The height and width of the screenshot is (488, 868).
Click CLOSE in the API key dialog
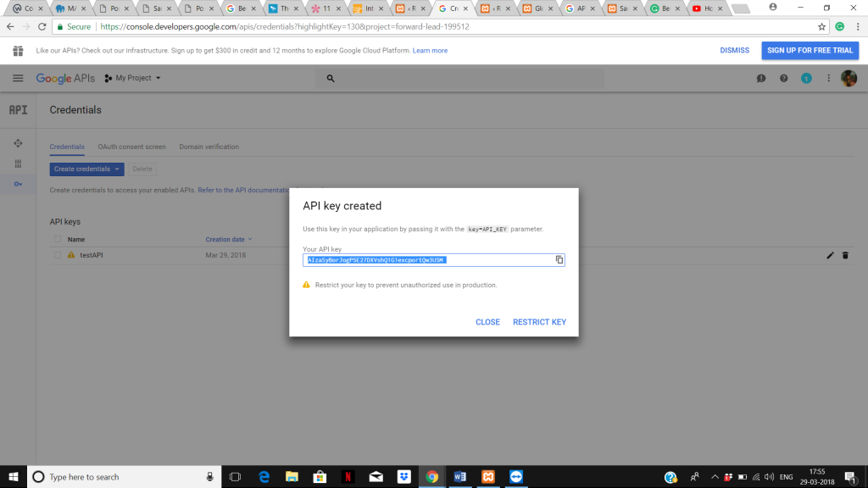[487, 322]
